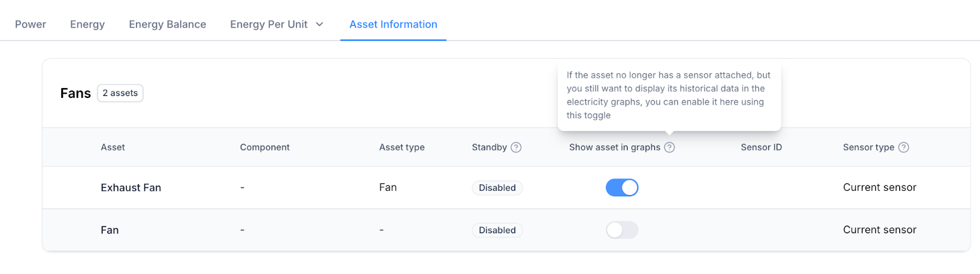Go to the Energy Balance tab

coord(167,24)
